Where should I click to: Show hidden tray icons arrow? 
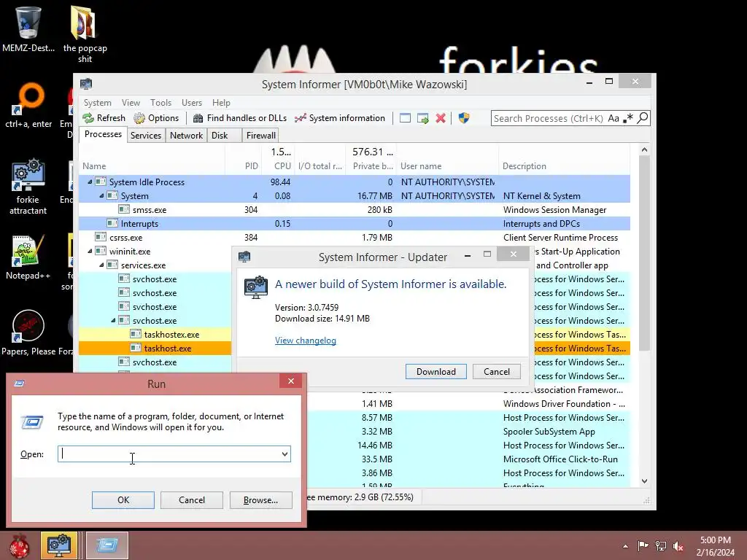(625, 546)
